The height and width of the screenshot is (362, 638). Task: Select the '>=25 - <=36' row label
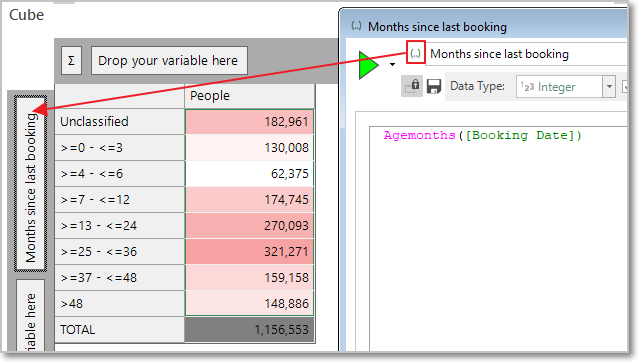point(120,251)
